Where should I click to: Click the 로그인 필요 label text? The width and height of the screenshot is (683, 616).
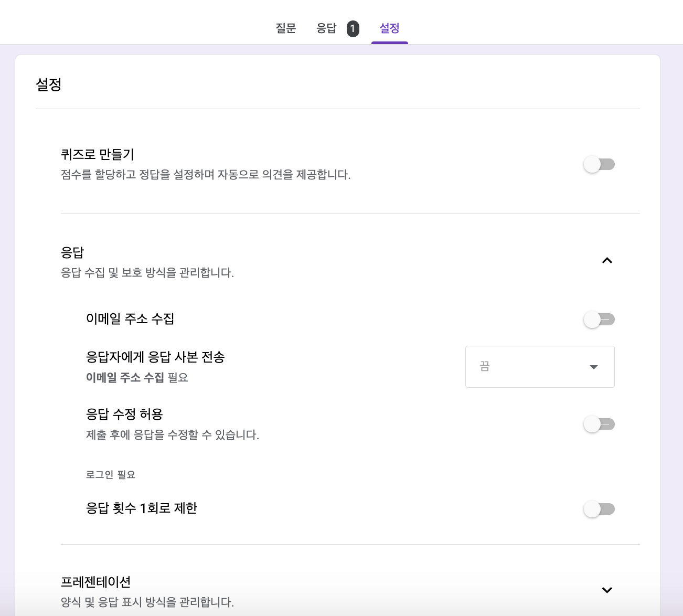pos(110,474)
